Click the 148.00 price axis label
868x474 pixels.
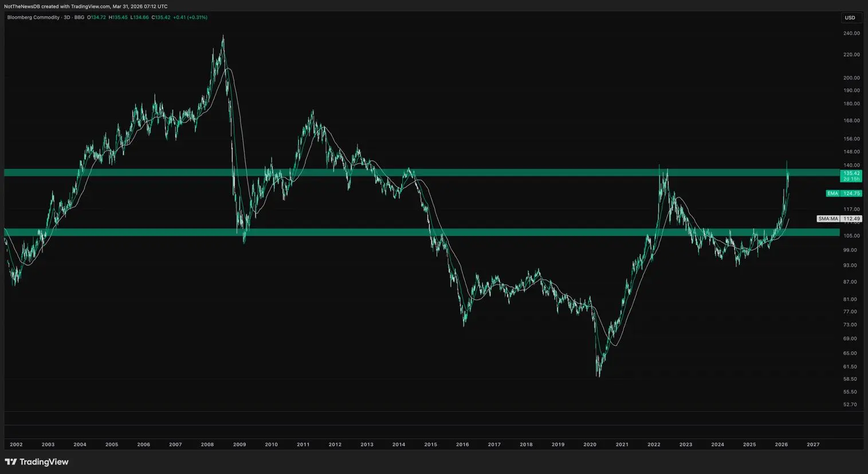coord(851,152)
